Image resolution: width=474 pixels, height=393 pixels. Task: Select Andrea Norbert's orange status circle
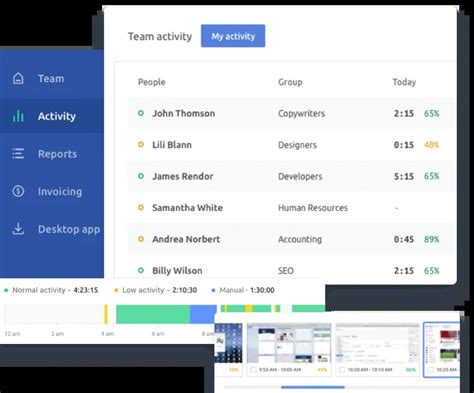click(141, 239)
